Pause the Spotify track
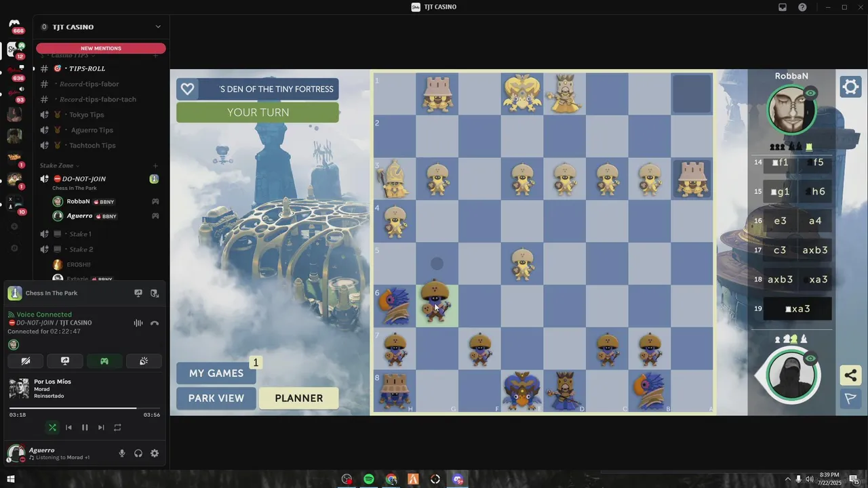This screenshot has width=868, height=488. tap(85, 428)
